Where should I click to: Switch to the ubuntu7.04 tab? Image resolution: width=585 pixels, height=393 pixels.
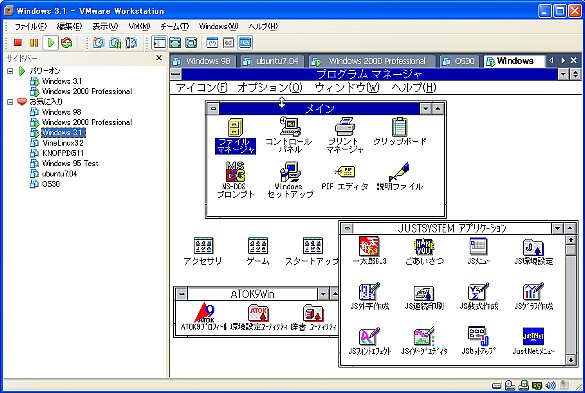pos(273,61)
